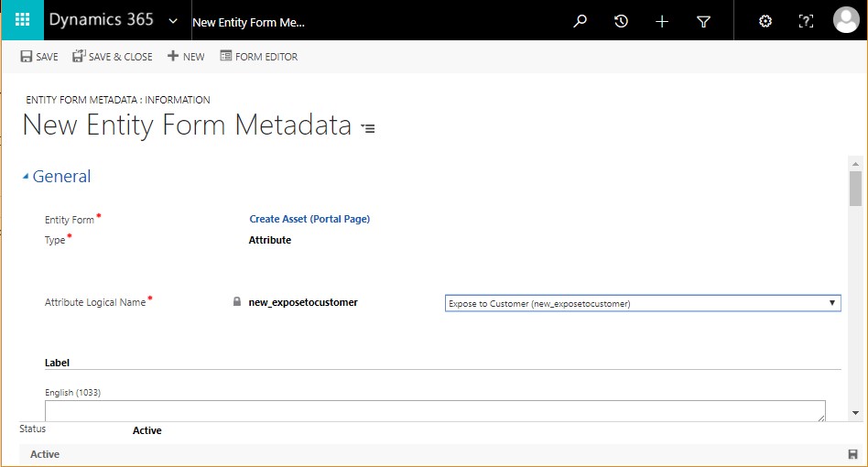Open the Form Editor
Image resolution: width=868 pixels, height=467 pixels.
tap(258, 57)
